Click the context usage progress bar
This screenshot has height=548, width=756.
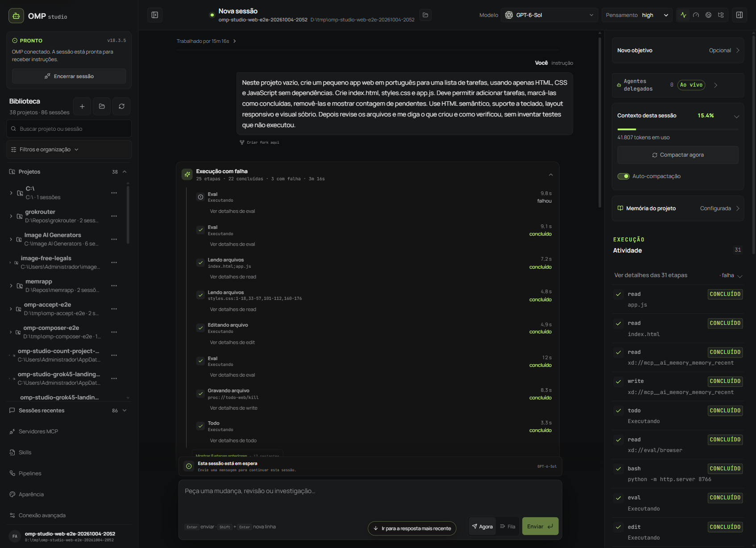(677, 129)
